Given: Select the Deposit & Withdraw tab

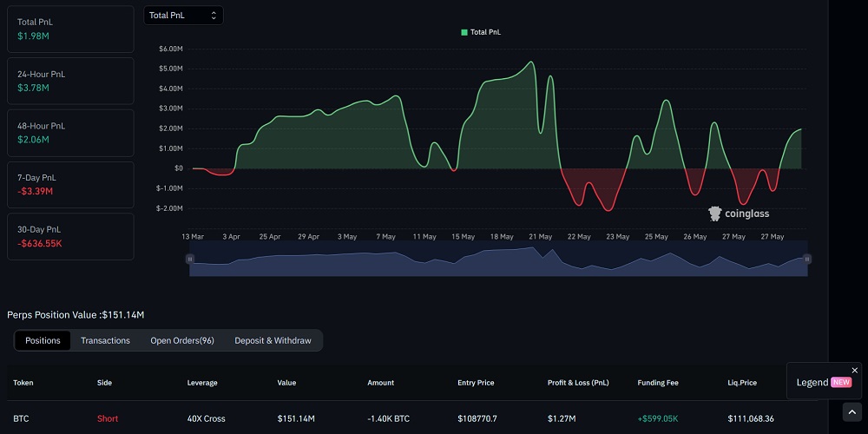Looking at the screenshot, I should [x=273, y=340].
